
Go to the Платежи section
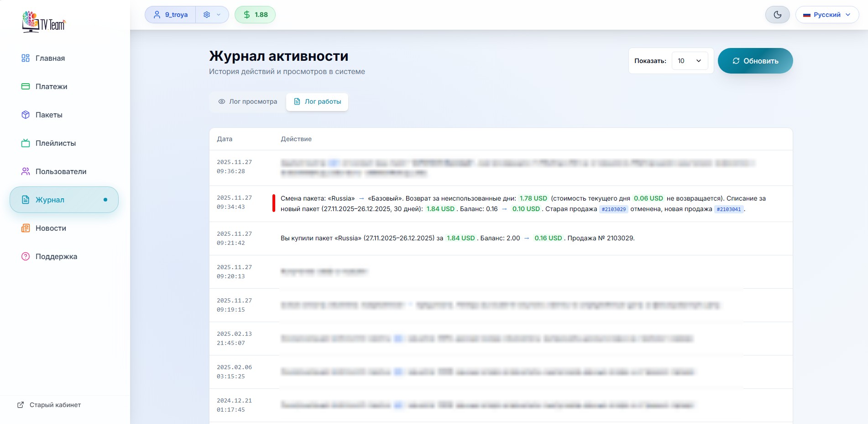point(51,86)
